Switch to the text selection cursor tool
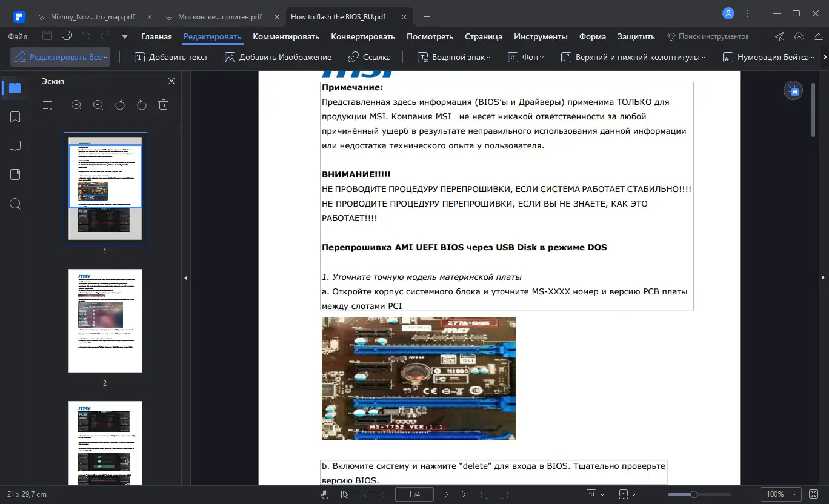Image resolution: width=829 pixels, height=504 pixels. click(344, 494)
